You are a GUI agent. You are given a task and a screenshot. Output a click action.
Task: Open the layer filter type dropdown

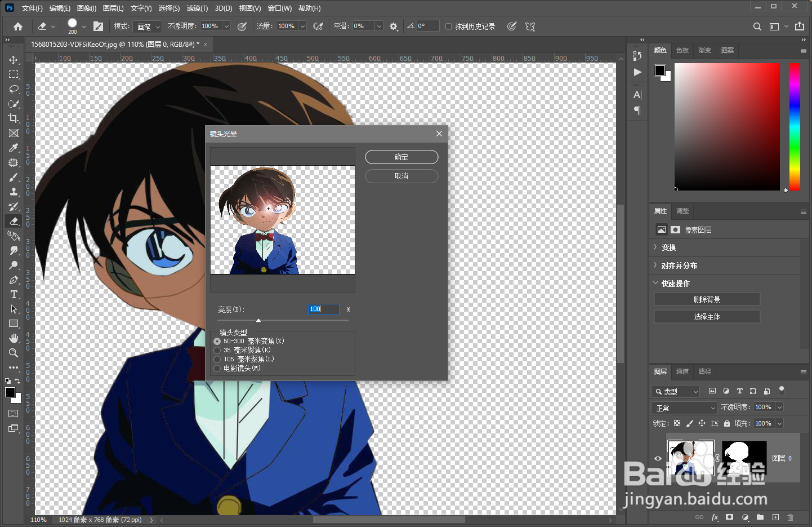(x=676, y=391)
